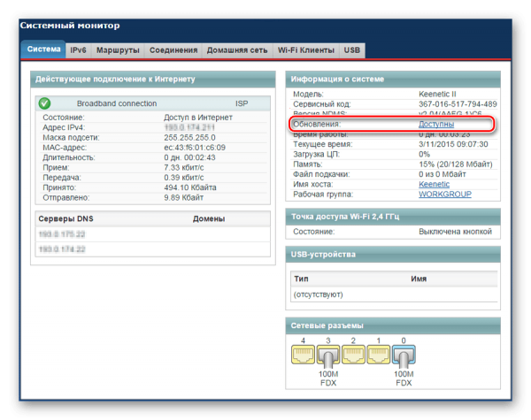531x420 pixels.
Task: Select the Broadband connection row
Action: (x=153, y=103)
